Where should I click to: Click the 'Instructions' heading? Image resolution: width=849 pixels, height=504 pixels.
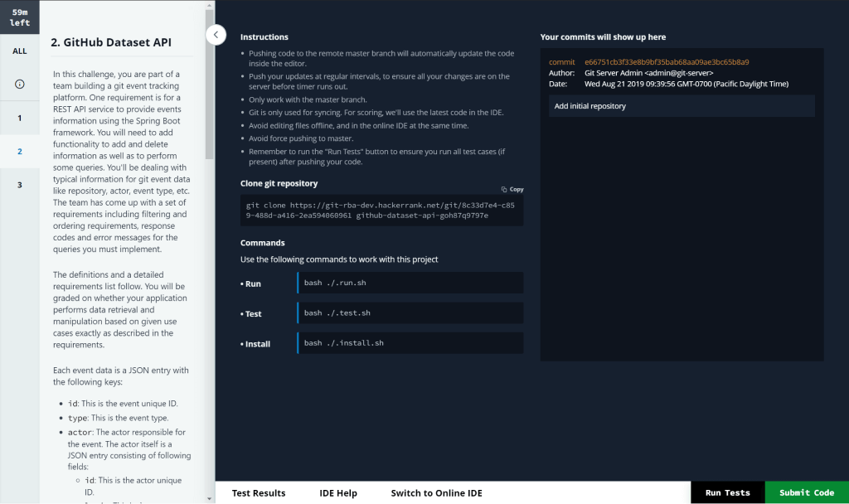click(x=264, y=37)
